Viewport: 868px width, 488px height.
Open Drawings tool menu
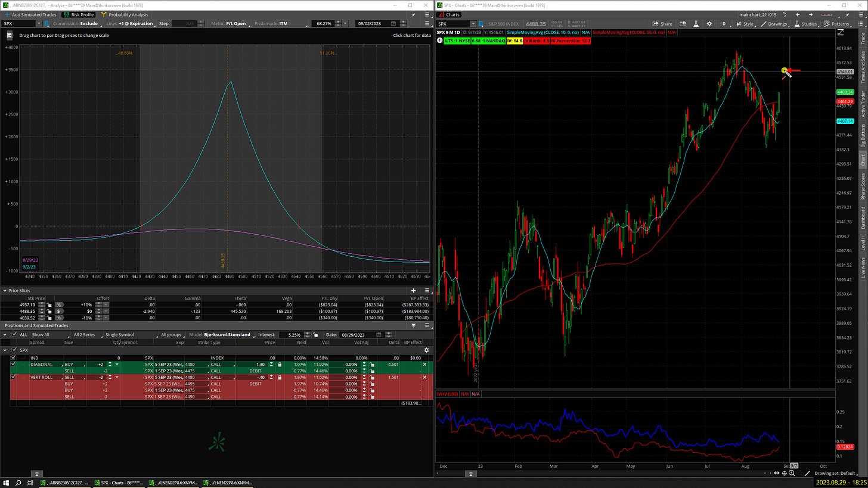coord(773,24)
